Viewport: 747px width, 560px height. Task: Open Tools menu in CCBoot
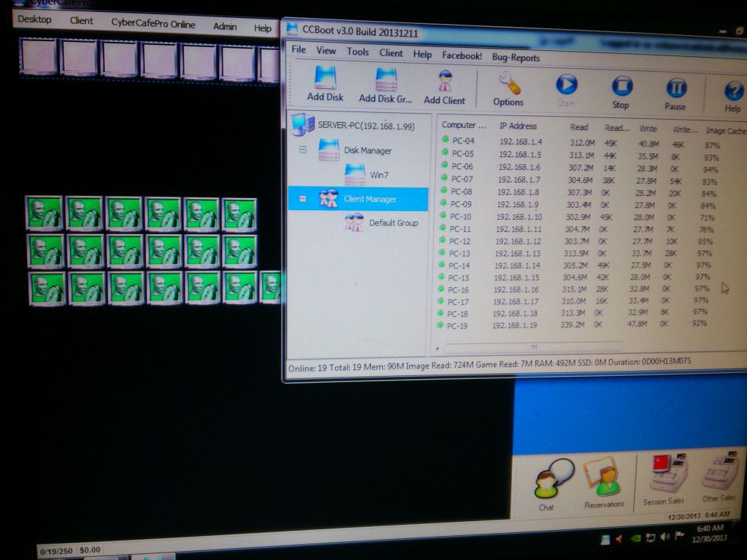point(357,52)
